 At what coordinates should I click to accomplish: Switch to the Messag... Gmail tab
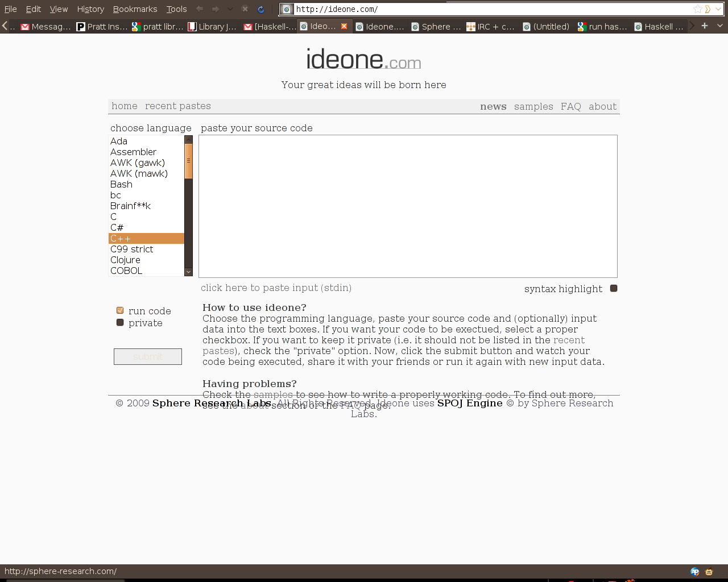(45, 26)
